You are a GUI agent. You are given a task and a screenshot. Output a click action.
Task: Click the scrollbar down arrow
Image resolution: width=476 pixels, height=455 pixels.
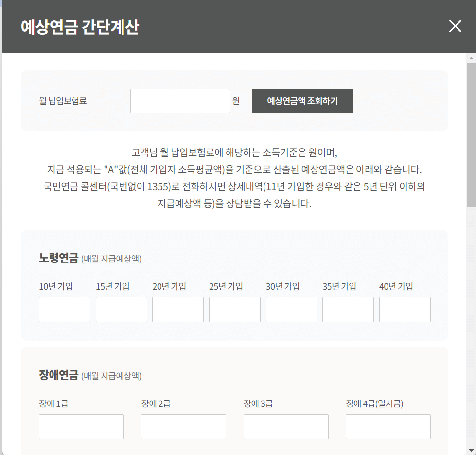click(x=471, y=450)
